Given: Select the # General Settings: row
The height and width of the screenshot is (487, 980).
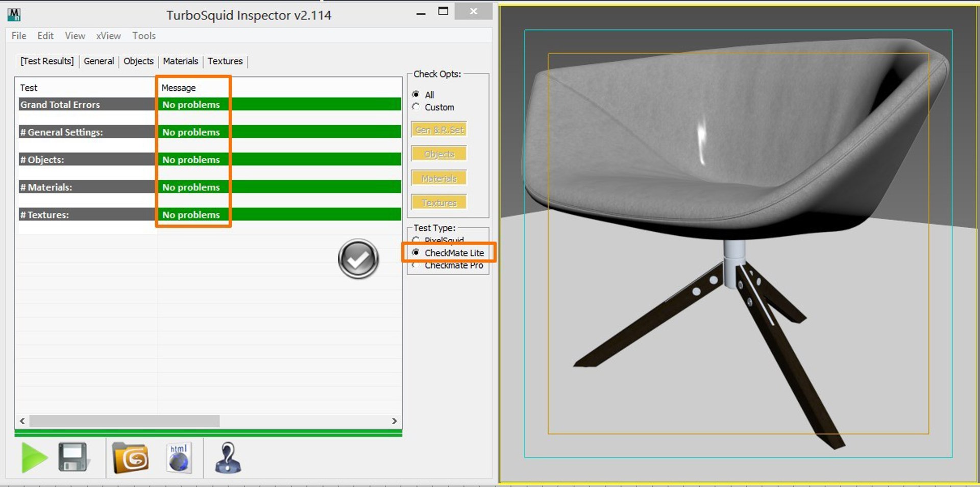Looking at the screenshot, I should (x=210, y=132).
